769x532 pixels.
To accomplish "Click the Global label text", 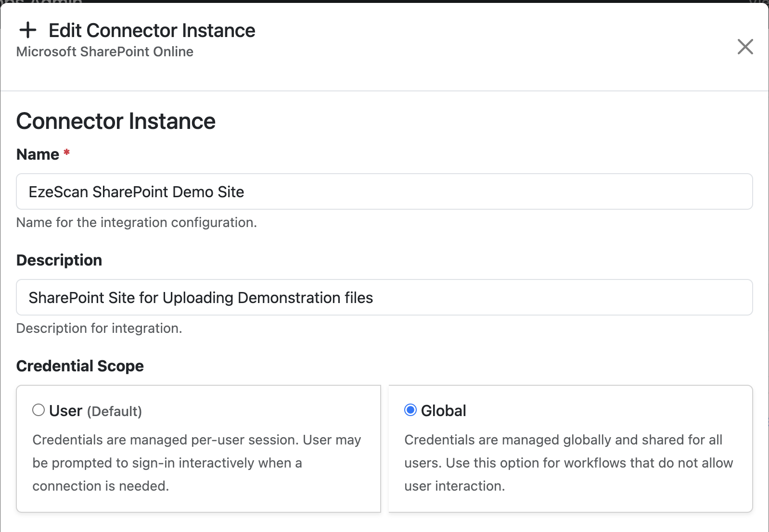I will tap(444, 411).
